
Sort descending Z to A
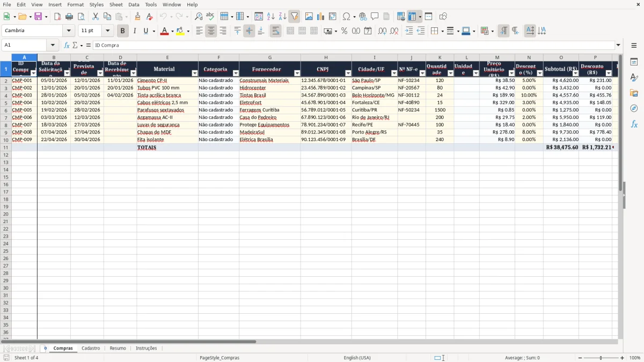(283, 17)
